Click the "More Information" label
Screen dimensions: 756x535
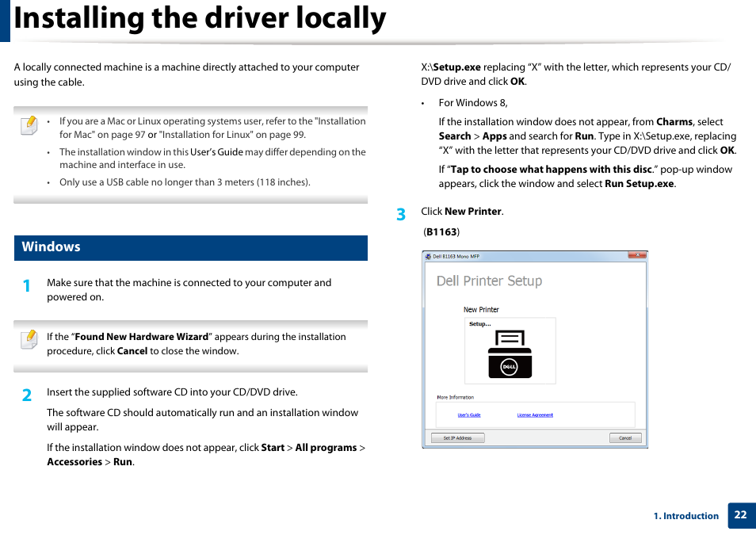pos(455,398)
